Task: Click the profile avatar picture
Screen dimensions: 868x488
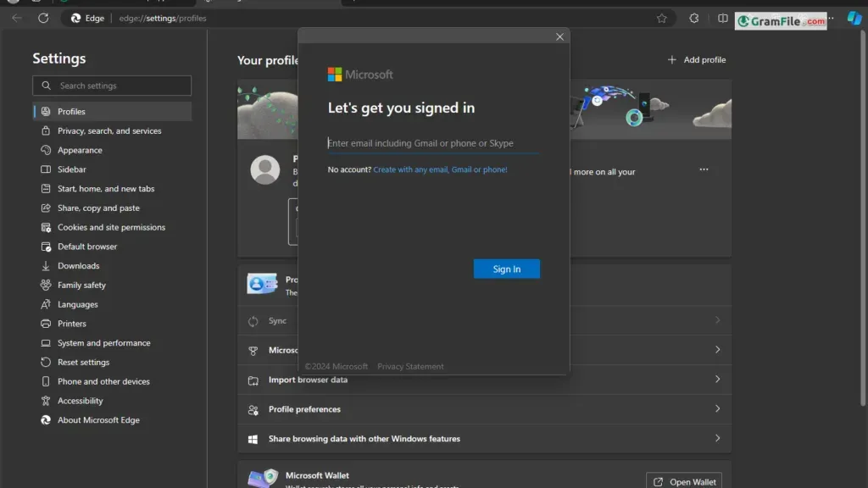Action: [x=265, y=169]
